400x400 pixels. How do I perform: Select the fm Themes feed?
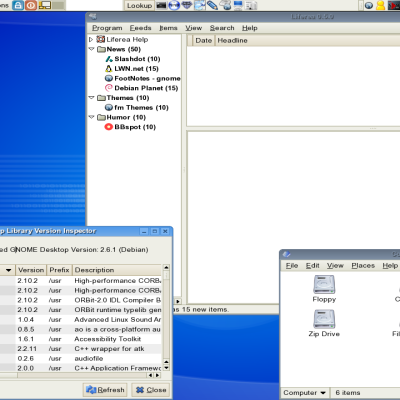click(137, 108)
